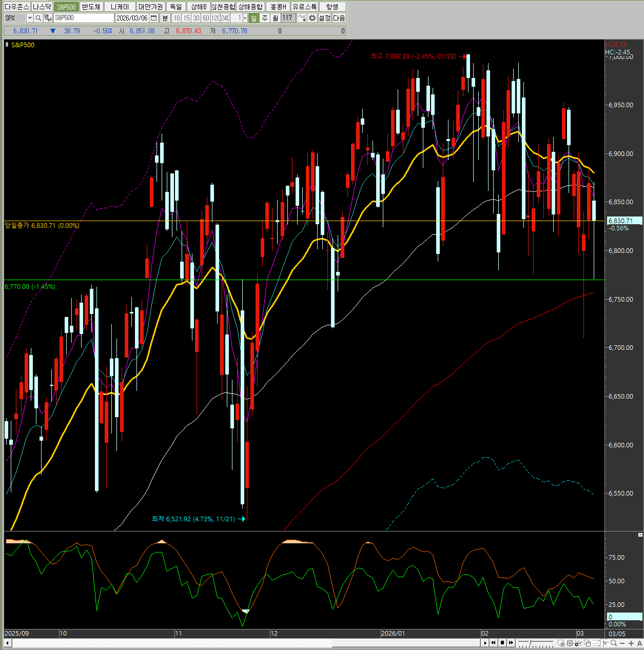Viewport: 644px width, 650px height.
Task: Select the 월 monthly chart period
Action: (x=275, y=18)
